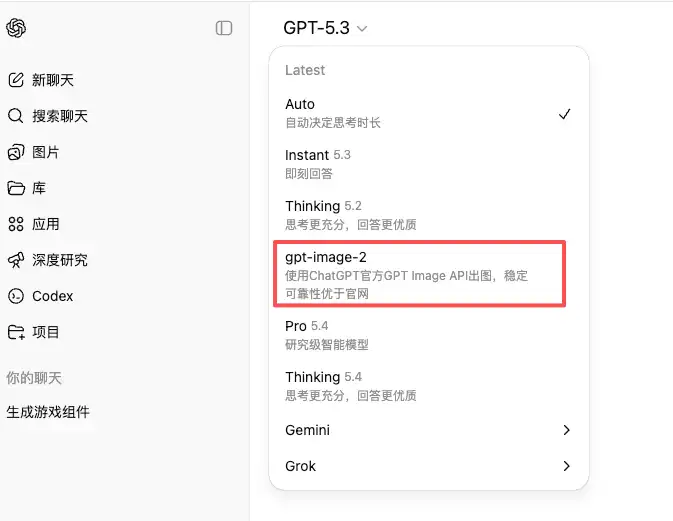Open the Codex icon in sidebar

[x=16, y=296]
